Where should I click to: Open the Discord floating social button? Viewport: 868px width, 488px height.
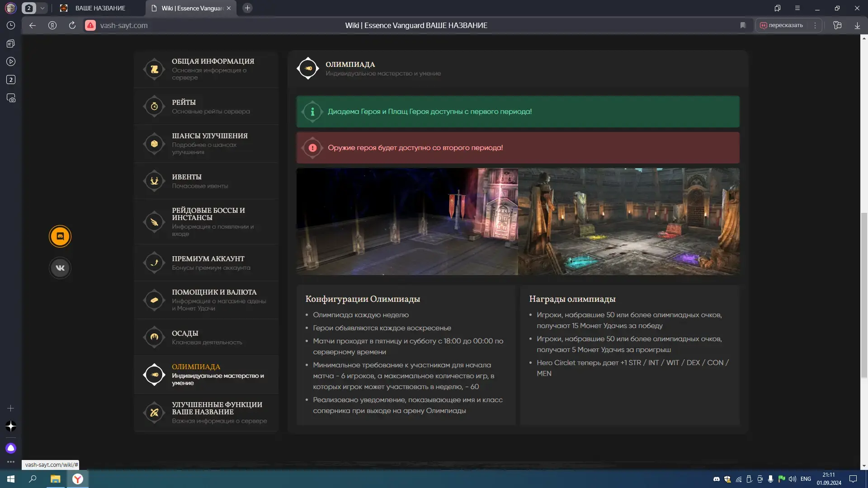60,236
